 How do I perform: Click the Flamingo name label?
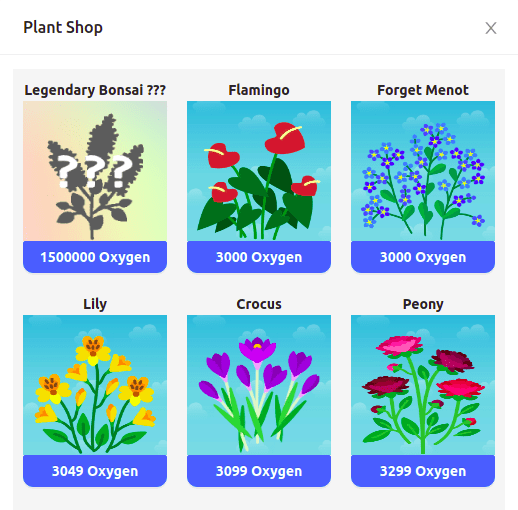(259, 90)
